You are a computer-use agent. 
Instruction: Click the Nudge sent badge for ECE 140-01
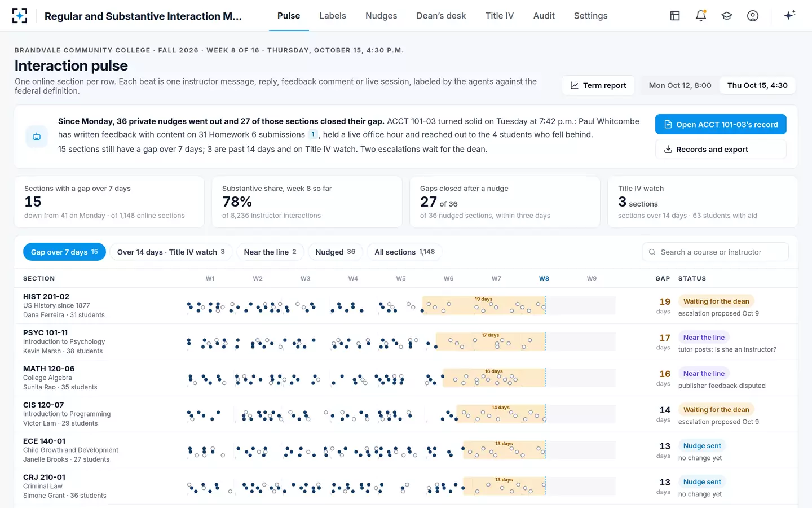[x=702, y=445]
